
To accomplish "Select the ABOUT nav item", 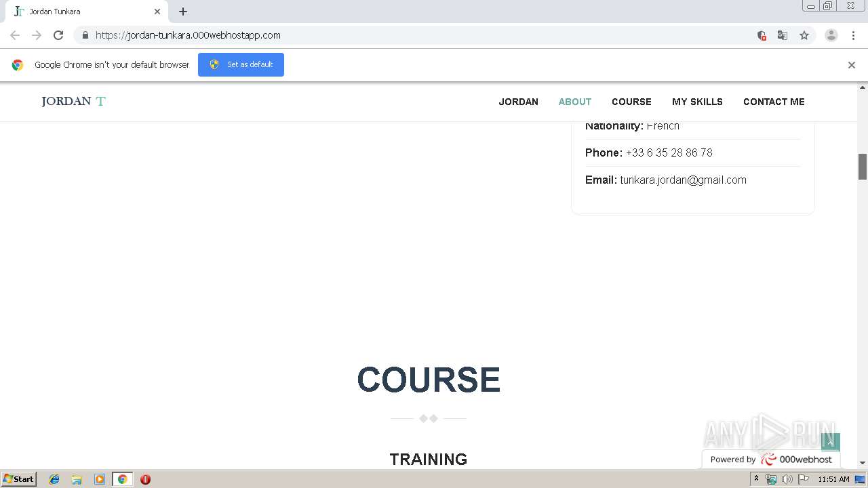I will pos(575,102).
